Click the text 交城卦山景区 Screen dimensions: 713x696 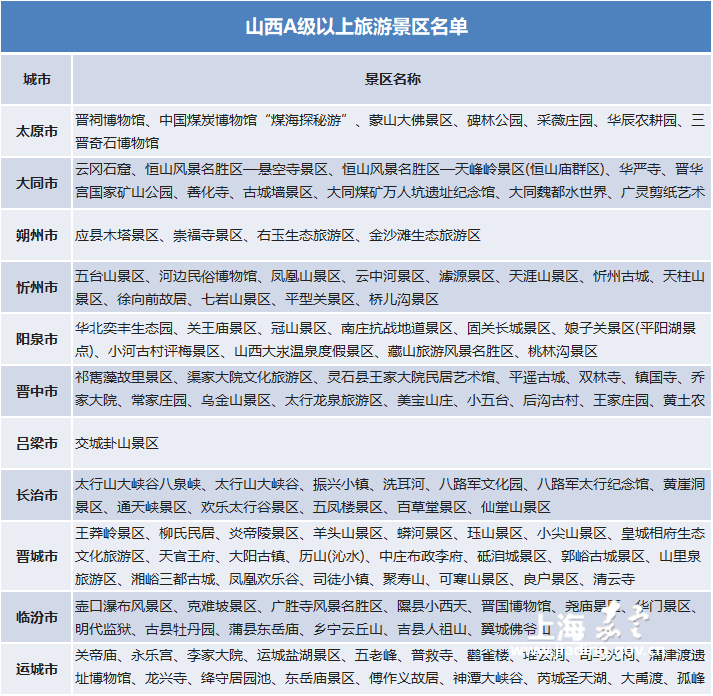[117, 443]
